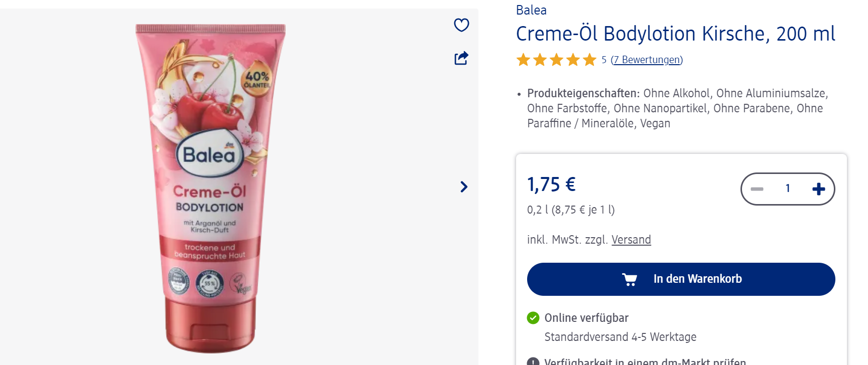
Task: Click Verfügbarkeit in einem dm-Markt prüfen
Action: [645, 361]
